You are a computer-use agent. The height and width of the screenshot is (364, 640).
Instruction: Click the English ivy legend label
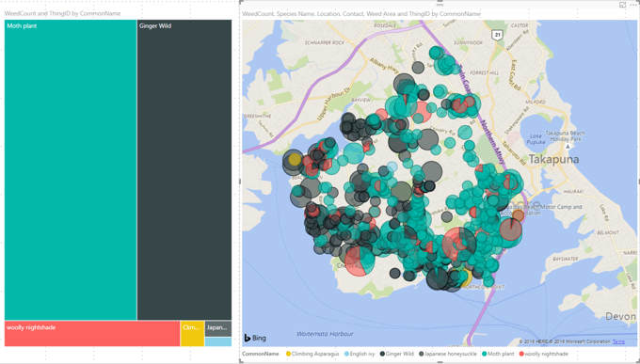tap(362, 354)
